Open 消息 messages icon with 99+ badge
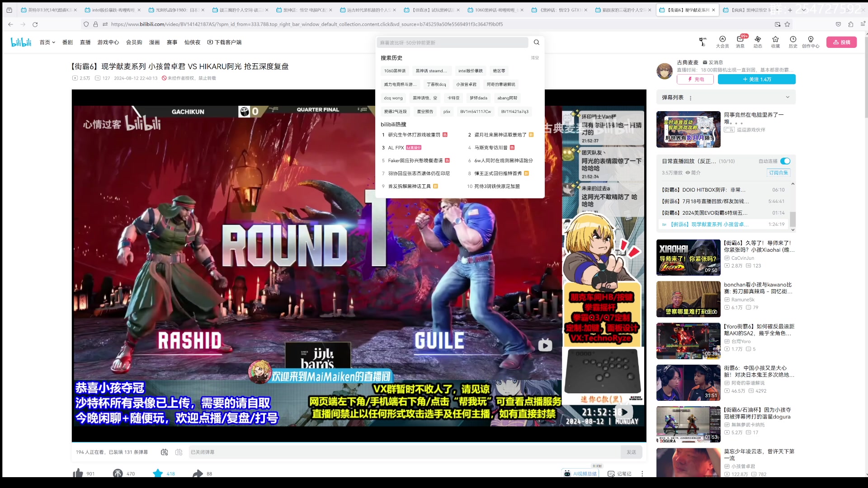This screenshot has width=868, height=488. click(x=740, y=42)
